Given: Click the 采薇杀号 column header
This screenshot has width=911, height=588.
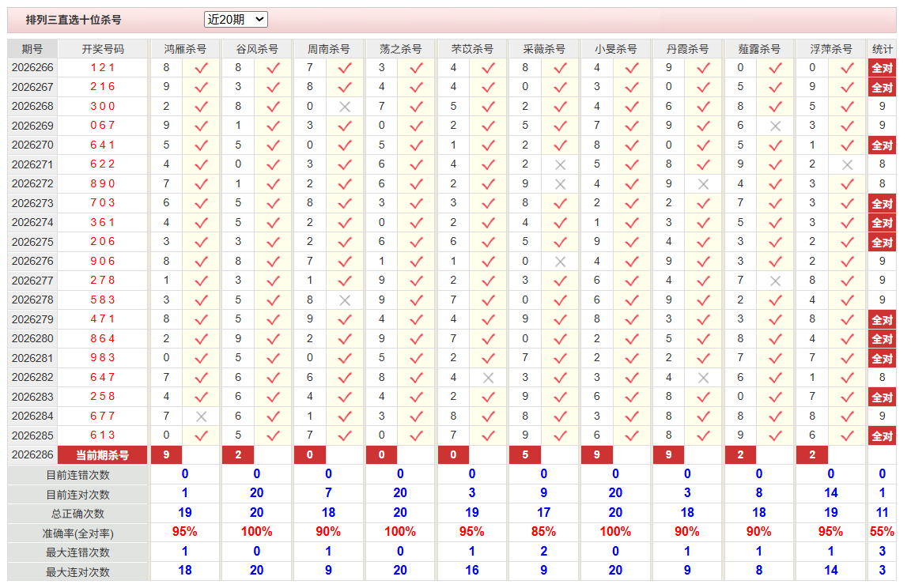Looking at the screenshot, I should pyautogui.click(x=544, y=49).
